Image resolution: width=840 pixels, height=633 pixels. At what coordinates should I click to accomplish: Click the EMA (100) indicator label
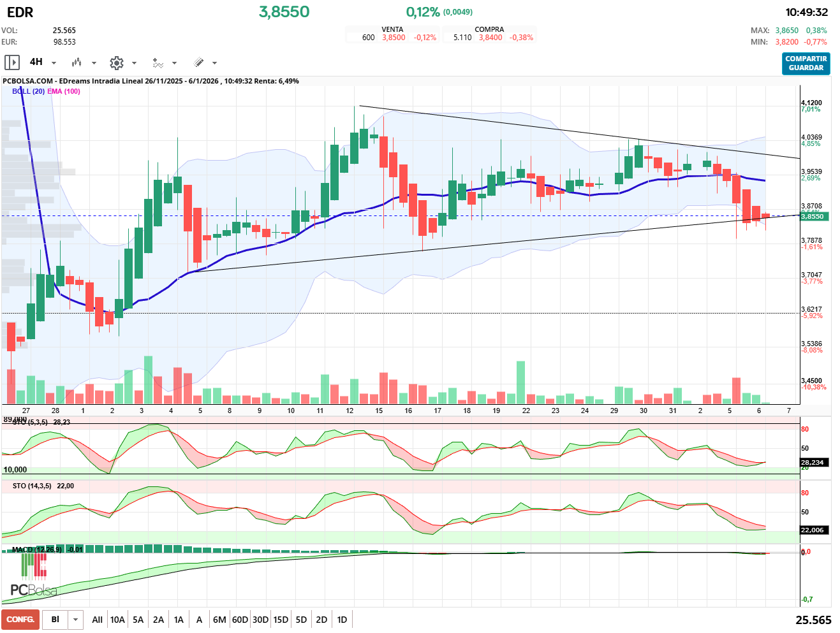64,91
